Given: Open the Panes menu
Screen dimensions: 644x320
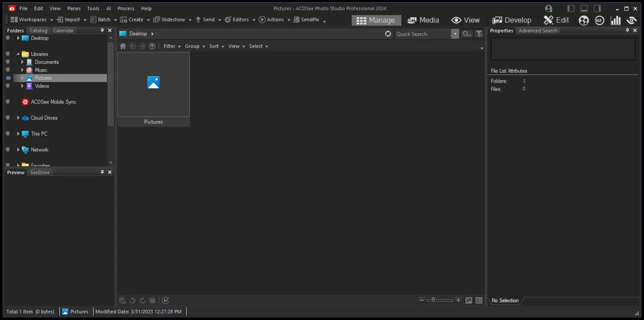Looking at the screenshot, I should pos(74,8).
